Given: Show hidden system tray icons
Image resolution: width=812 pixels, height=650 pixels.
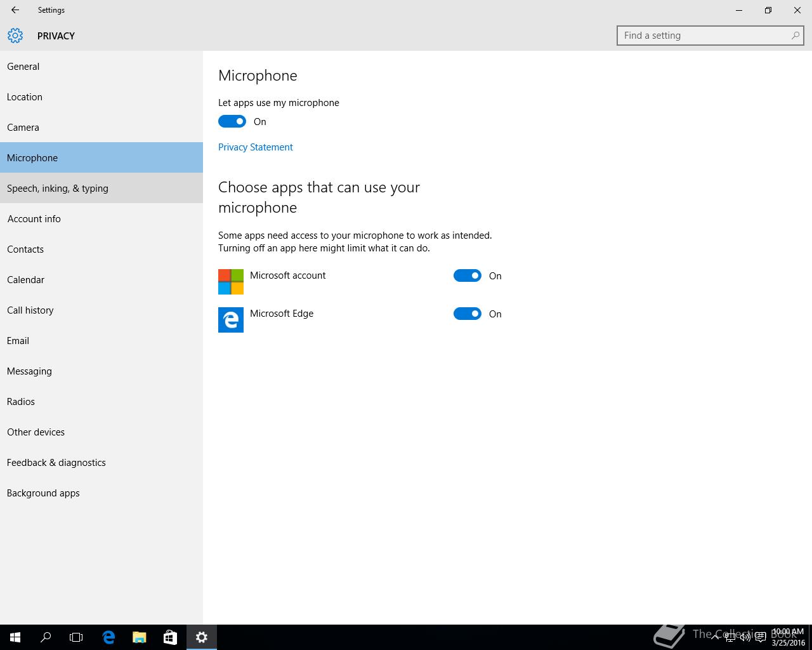Looking at the screenshot, I should [x=715, y=637].
